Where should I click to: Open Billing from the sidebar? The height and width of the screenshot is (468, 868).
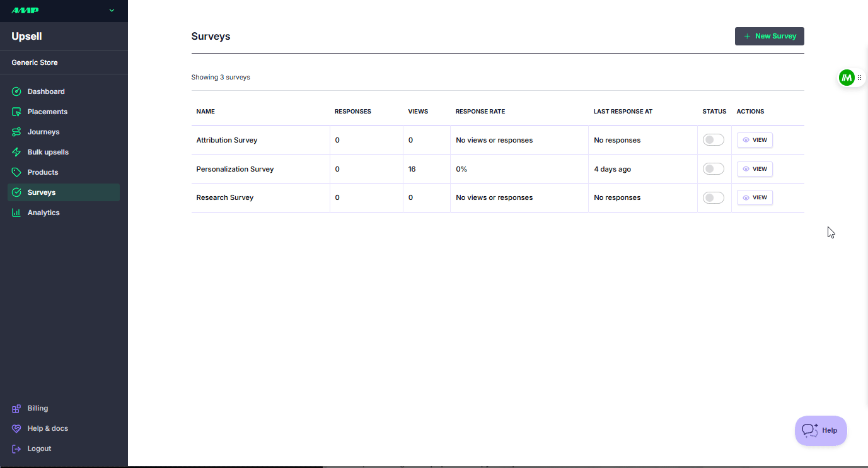[64, 408]
